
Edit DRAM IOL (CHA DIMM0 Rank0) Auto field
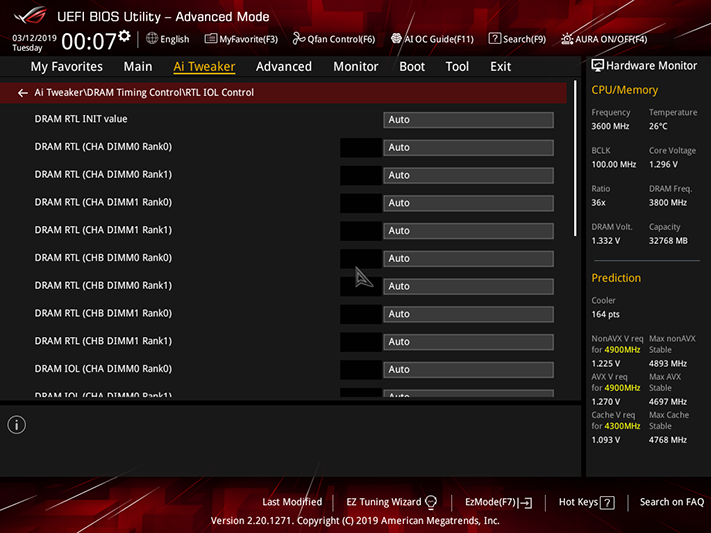coord(468,370)
